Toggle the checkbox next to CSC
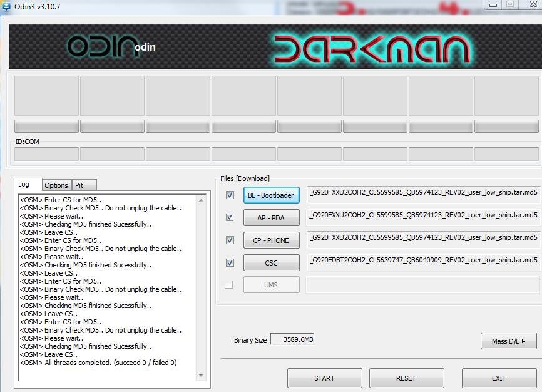This screenshot has height=392, width=542. point(230,262)
